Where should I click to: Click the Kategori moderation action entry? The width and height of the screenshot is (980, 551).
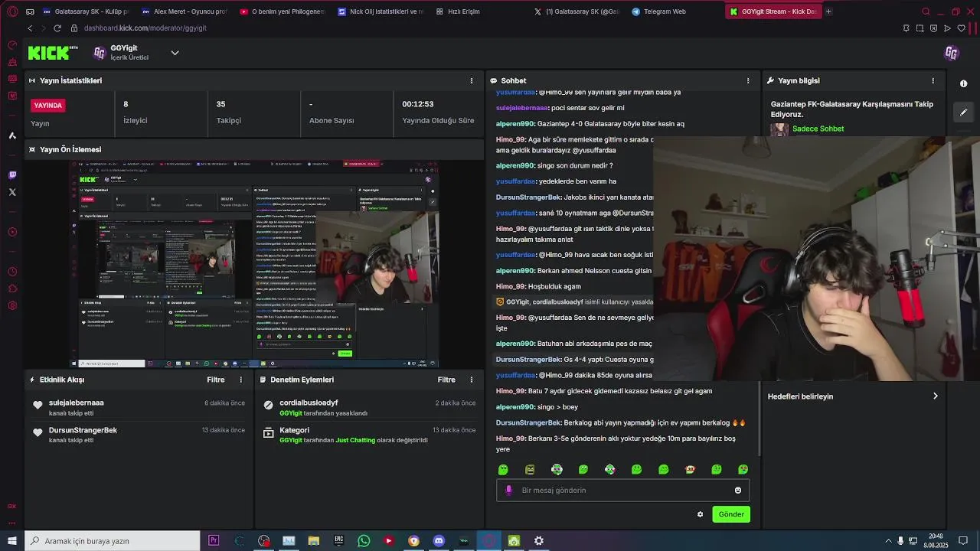(x=294, y=430)
